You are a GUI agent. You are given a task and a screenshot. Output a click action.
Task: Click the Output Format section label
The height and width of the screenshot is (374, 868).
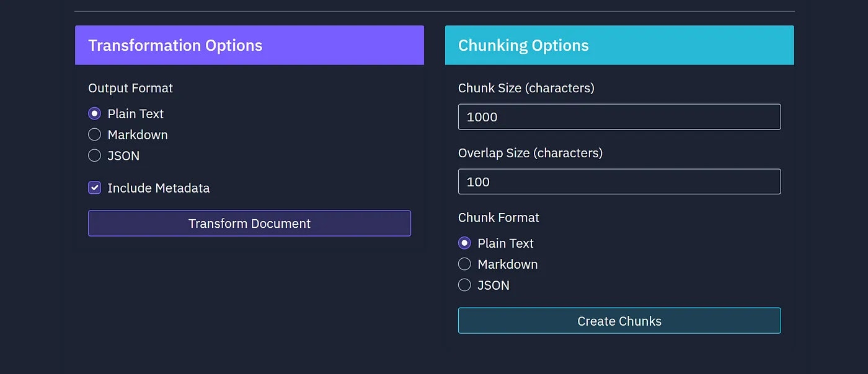[130, 89]
